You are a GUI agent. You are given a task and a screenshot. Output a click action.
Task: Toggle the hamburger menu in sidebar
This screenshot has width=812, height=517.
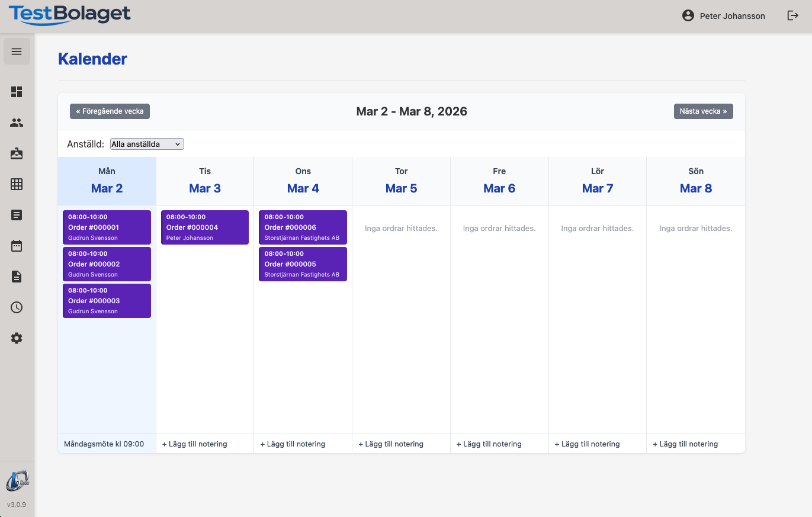point(17,52)
